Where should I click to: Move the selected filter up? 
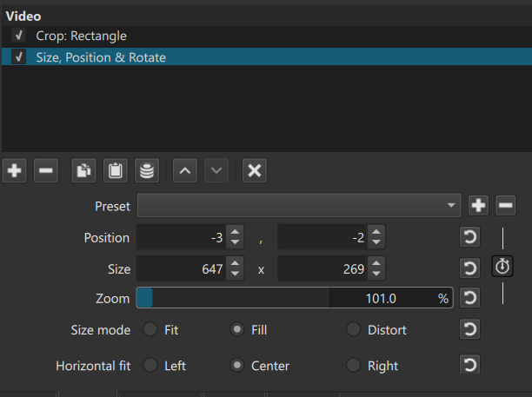click(x=183, y=171)
